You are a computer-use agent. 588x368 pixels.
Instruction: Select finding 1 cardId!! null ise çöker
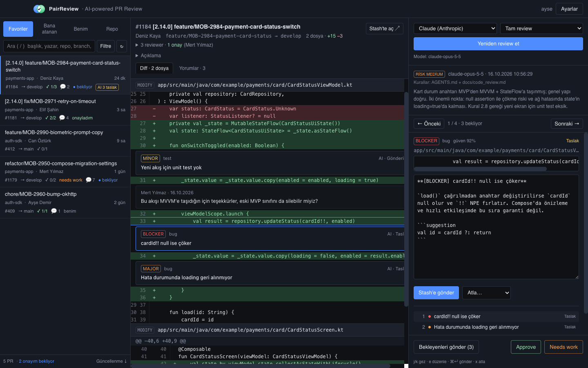pos(496,316)
